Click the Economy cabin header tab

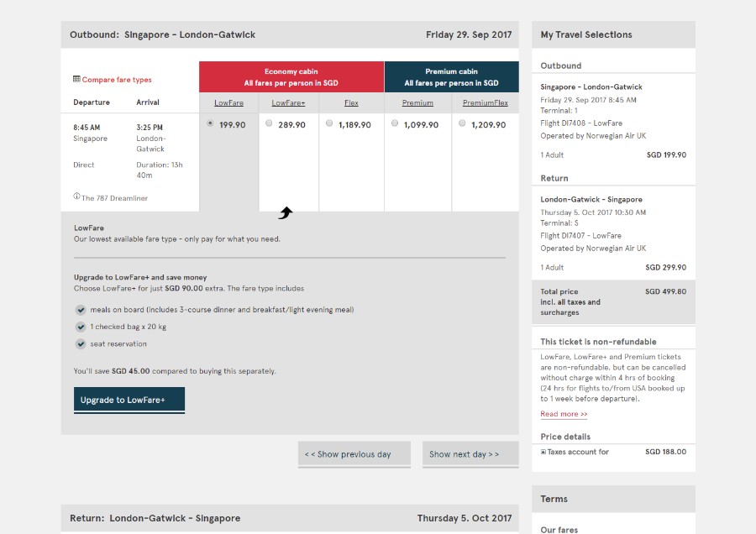(x=291, y=76)
